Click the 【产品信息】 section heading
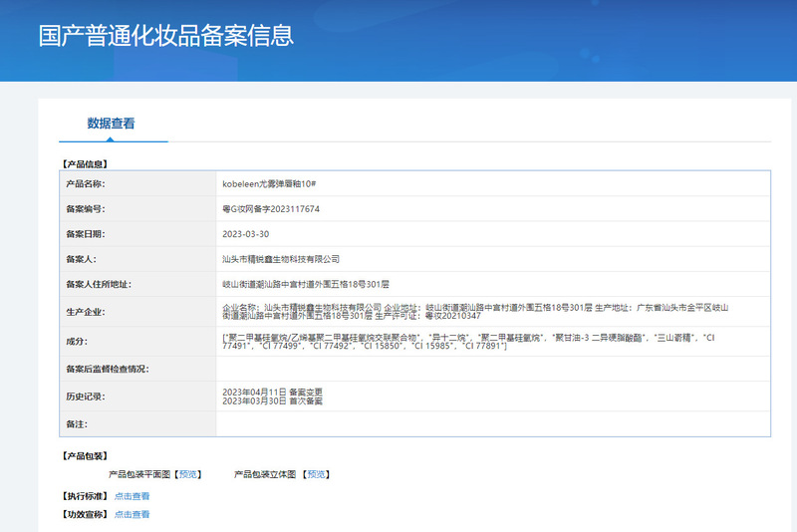Screen dimensions: 797x532 (85, 163)
